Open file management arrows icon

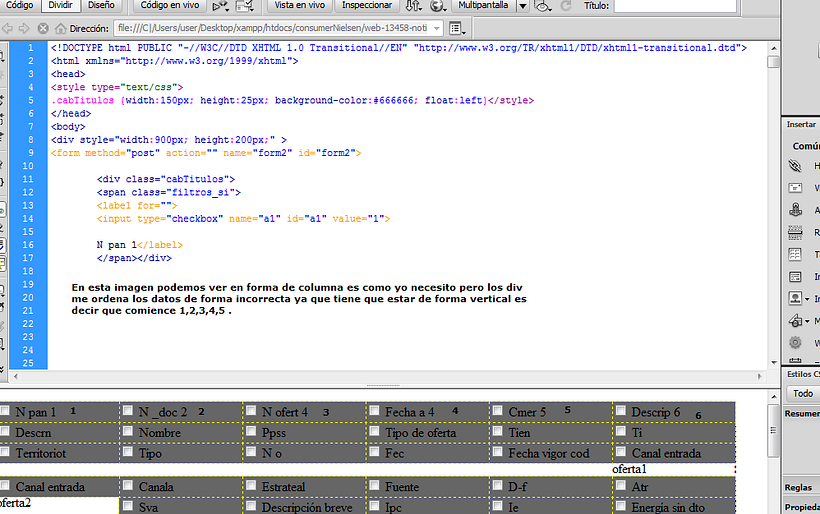414,6
